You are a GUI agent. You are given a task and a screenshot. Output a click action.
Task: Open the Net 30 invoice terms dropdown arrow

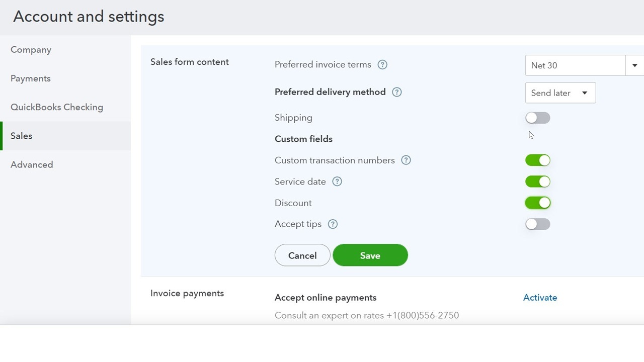(x=634, y=65)
